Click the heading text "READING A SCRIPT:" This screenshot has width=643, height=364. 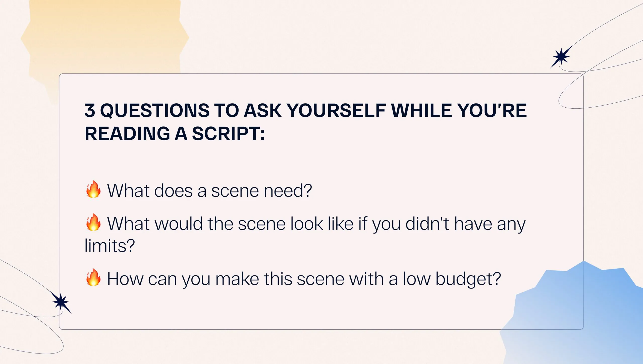pyautogui.click(x=175, y=133)
